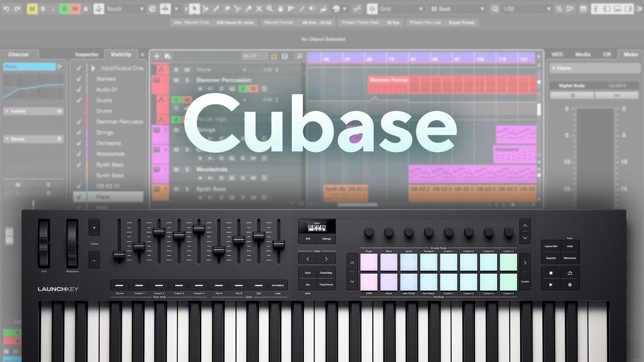
Task: Toggle the yellow global Mute M button
Action: pyautogui.click(x=32, y=9)
